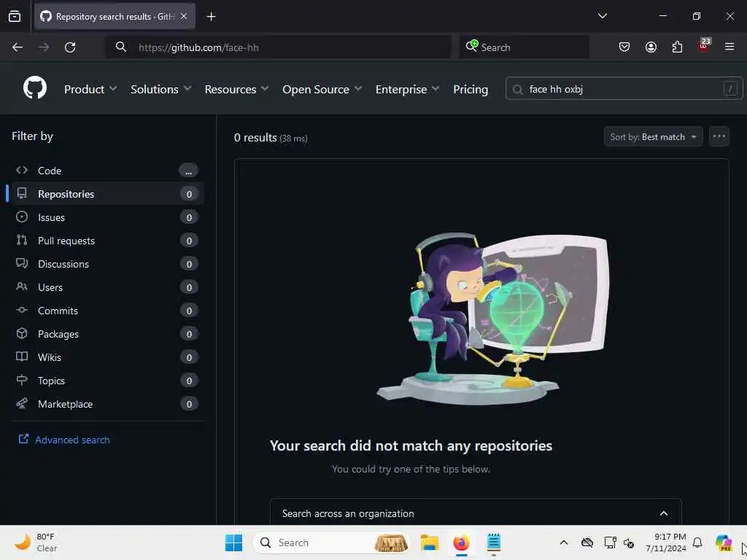Open the Firefox application menu
The image size is (747, 560).
pyautogui.click(x=729, y=47)
